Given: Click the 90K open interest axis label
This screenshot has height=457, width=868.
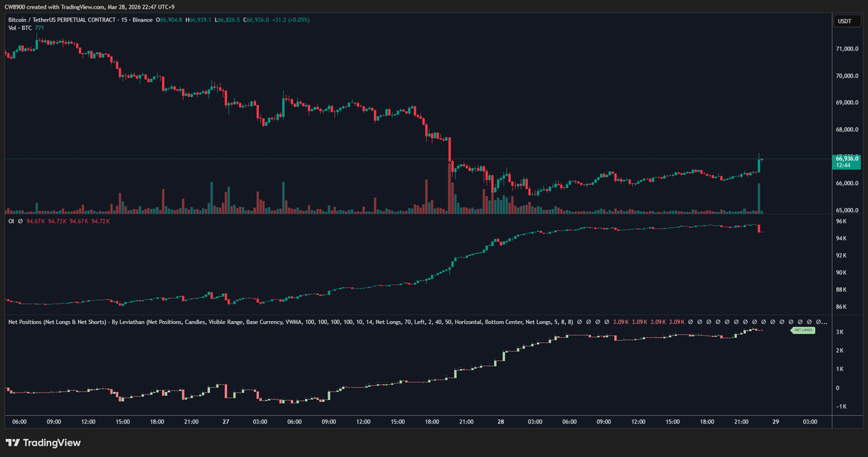Looking at the screenshot, I should (x=841, y=273).
